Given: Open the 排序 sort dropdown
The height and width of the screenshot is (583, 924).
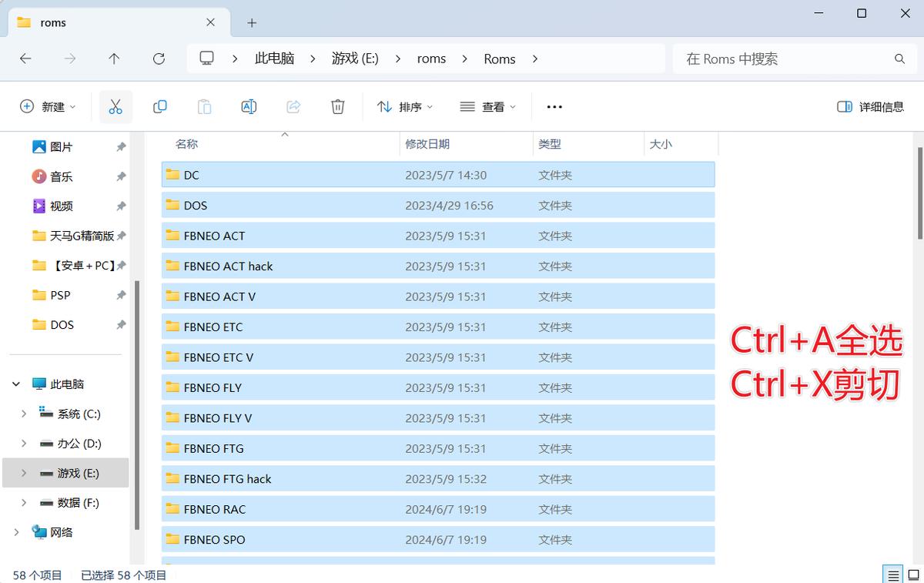Looking at the screenshot, I should [x=404, y=106].
